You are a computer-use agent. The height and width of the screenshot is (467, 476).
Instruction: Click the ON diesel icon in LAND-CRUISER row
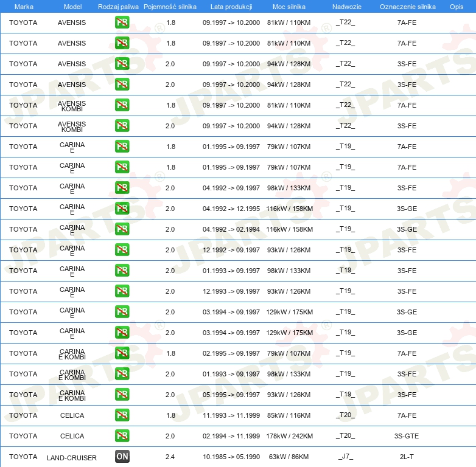pyautogui.click(x=122, y=457)
